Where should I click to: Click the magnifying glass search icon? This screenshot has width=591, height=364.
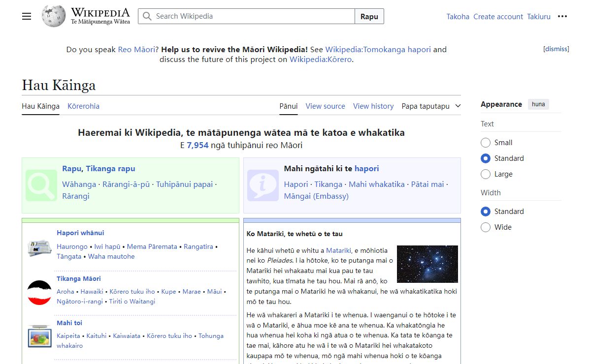pos(147,16)
